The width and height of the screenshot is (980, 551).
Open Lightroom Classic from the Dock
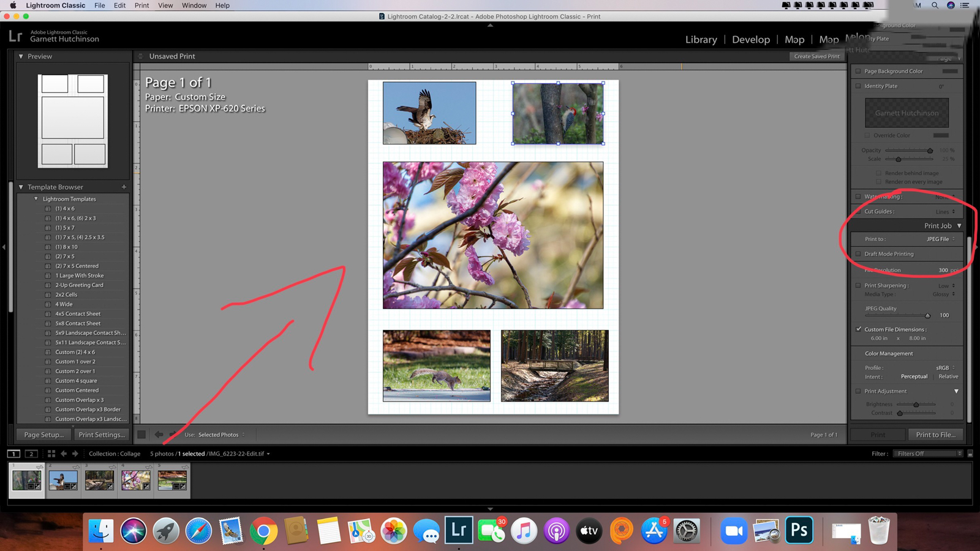458,530
